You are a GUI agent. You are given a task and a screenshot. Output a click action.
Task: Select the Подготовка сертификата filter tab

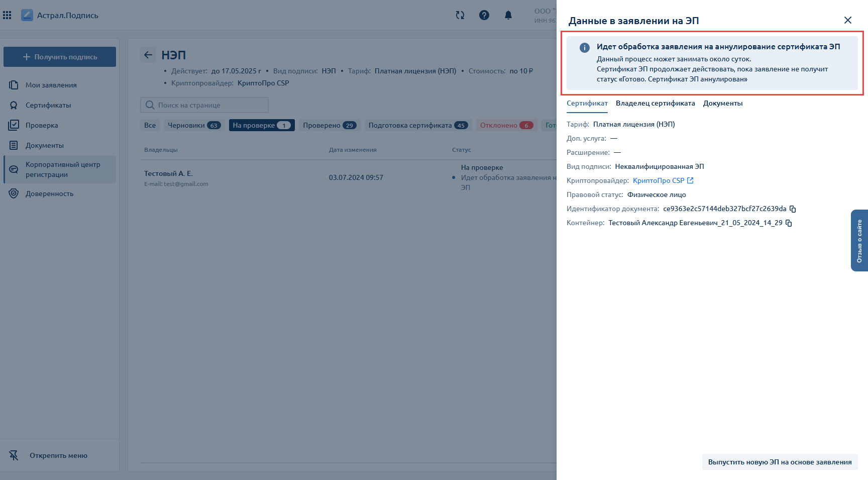(418, 125)
